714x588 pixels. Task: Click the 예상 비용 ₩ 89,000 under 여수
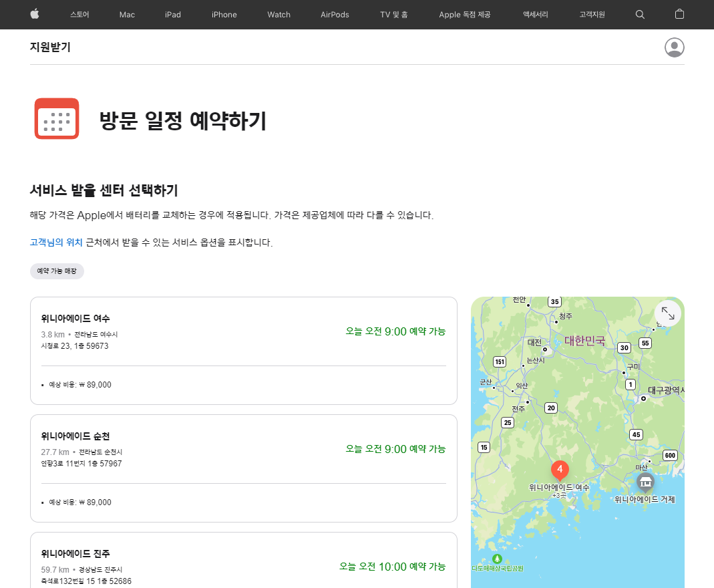(x=80, y=385)
